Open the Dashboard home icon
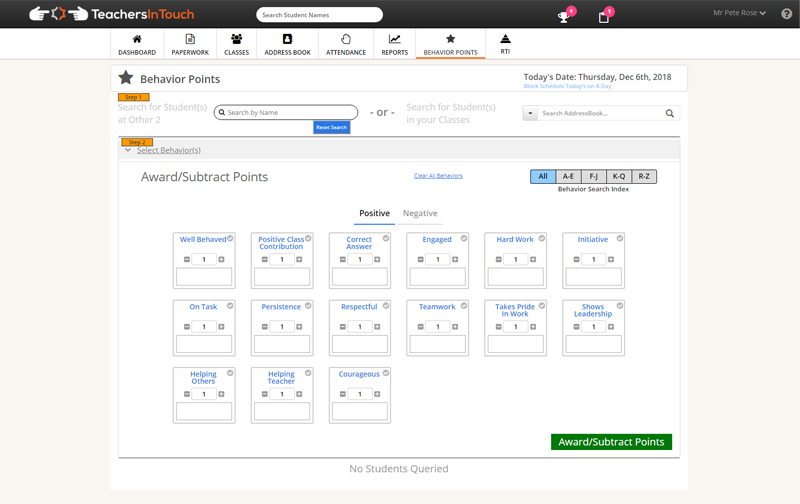 coord(137,39)
